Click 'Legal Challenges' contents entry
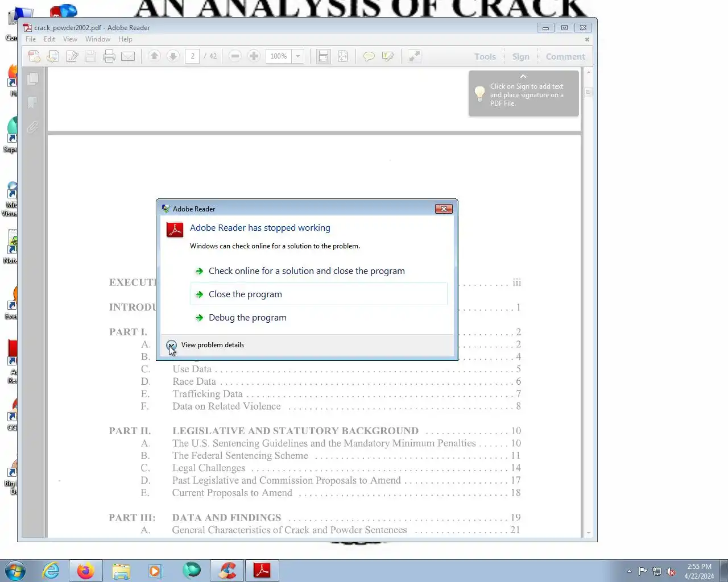Viewport: 728px width, 582px height. tap(209, 468)
